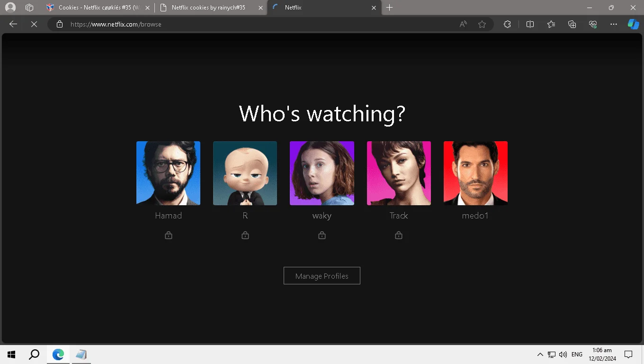
Task: Go back to the previous page
Action: coord(13,24)
